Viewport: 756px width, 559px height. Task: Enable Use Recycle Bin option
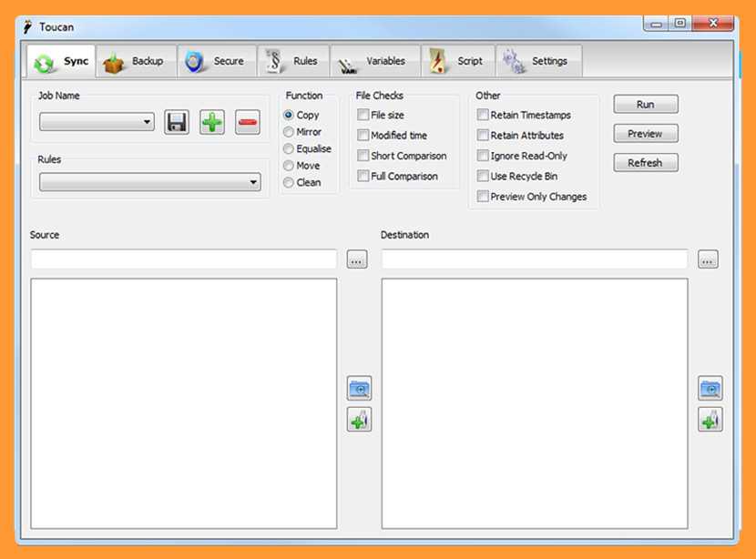(x=483, y=177)
